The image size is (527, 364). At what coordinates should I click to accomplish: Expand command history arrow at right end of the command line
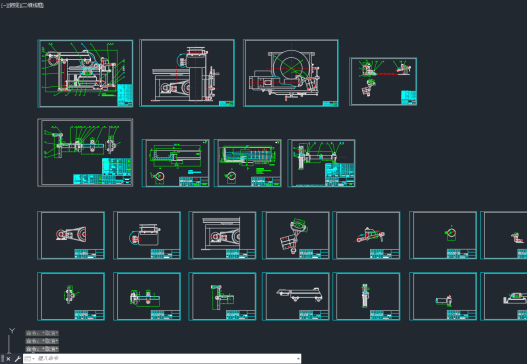298,359
